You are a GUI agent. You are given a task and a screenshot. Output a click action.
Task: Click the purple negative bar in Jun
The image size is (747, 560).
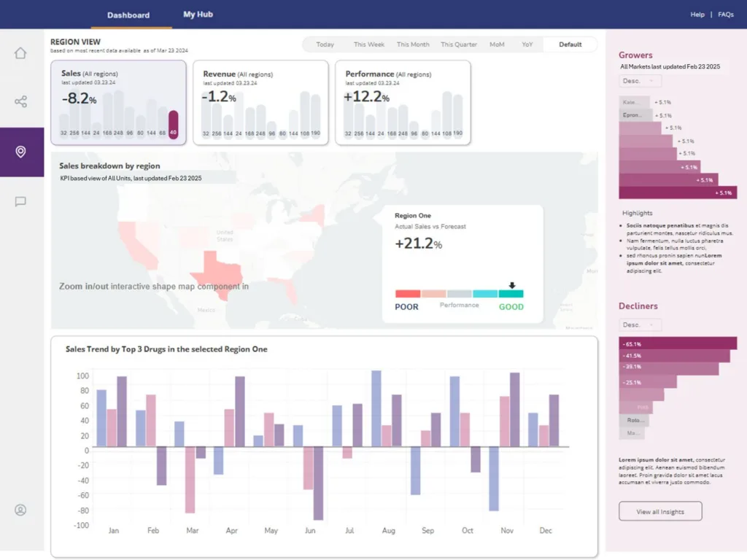coord(318,483)
